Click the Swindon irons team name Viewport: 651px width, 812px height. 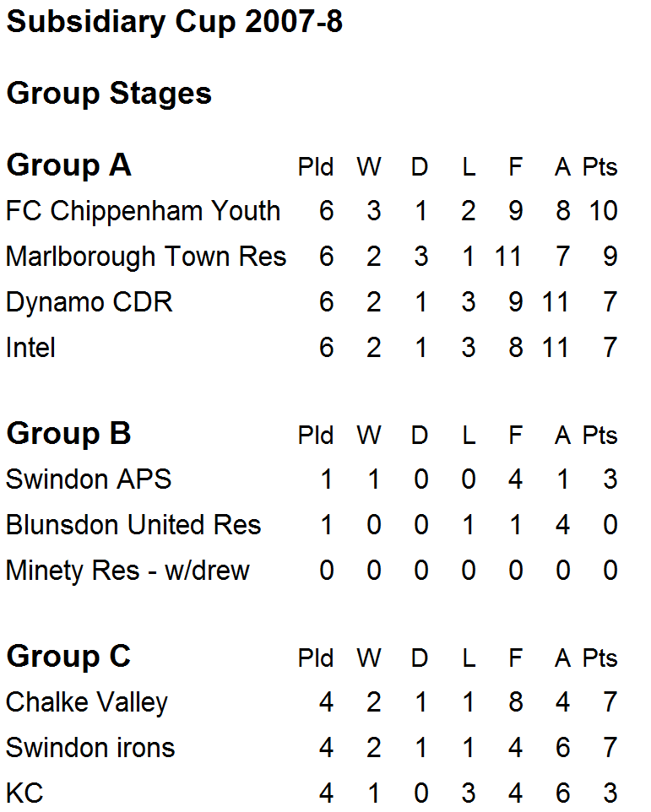point(90,748)
